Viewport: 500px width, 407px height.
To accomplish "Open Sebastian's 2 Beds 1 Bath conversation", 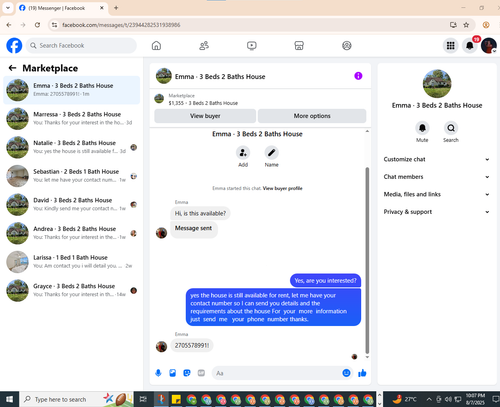I will click(x=72, y=176).
